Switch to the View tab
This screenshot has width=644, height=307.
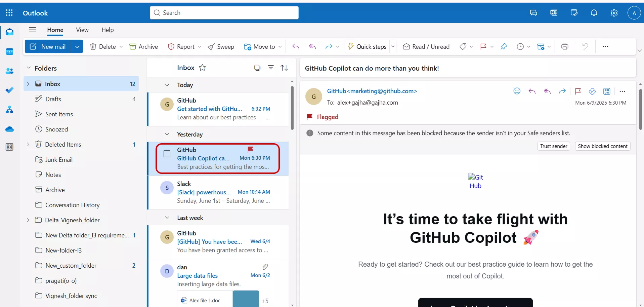(82, 30)
